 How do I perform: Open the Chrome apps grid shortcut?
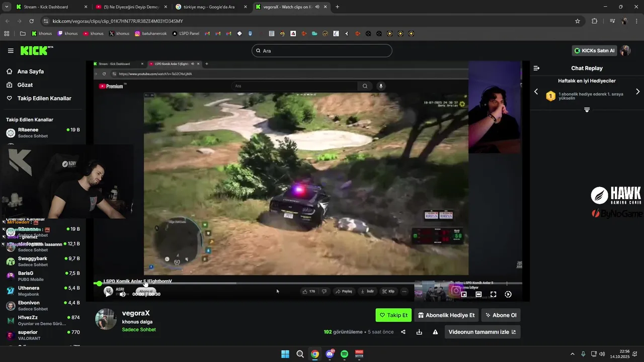tap(7, 34)
